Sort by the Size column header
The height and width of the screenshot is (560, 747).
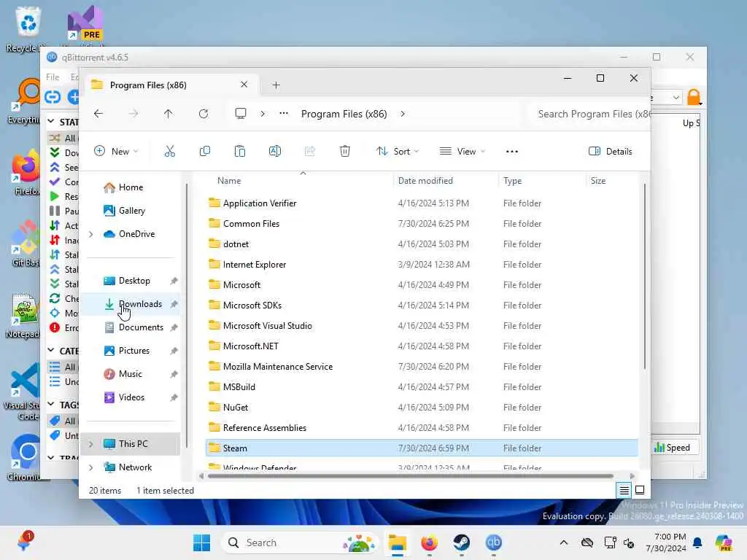coord(598,181)
